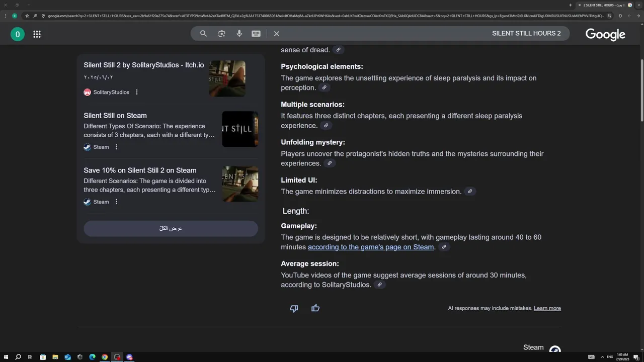Open source link after 'maximize immersion'

[470, 192]
